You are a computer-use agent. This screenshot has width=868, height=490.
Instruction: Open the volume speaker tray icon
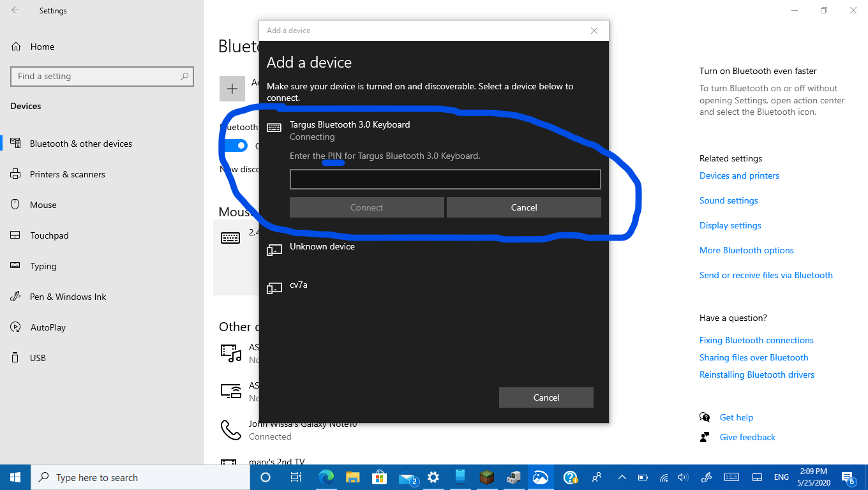[683, 477]
